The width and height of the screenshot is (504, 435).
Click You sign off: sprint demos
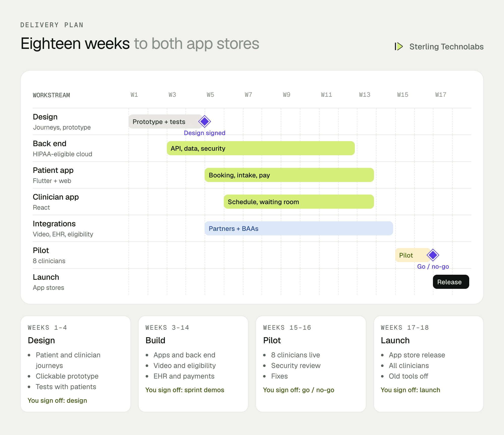(185, 390)
